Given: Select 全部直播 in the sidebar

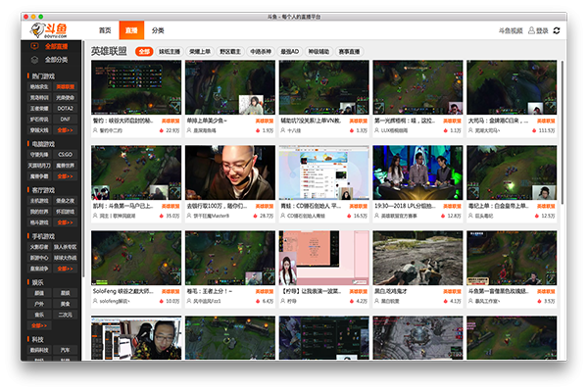Looking at the screenshot, I should click(56, 46).
